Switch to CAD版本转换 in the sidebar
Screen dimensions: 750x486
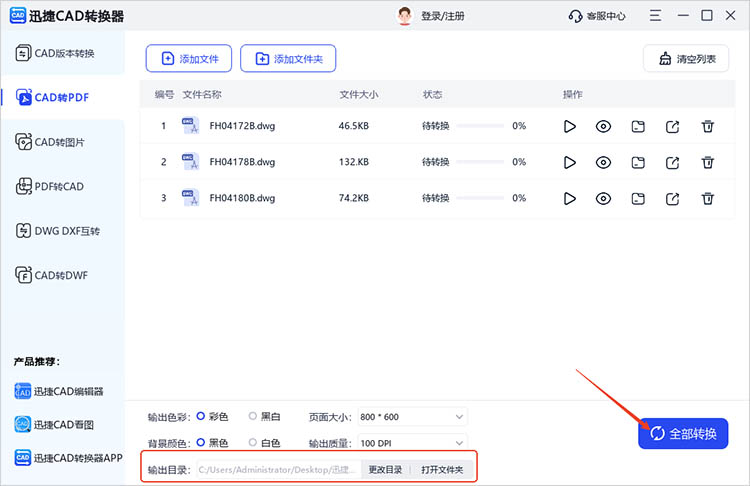(x=63, y=53)
